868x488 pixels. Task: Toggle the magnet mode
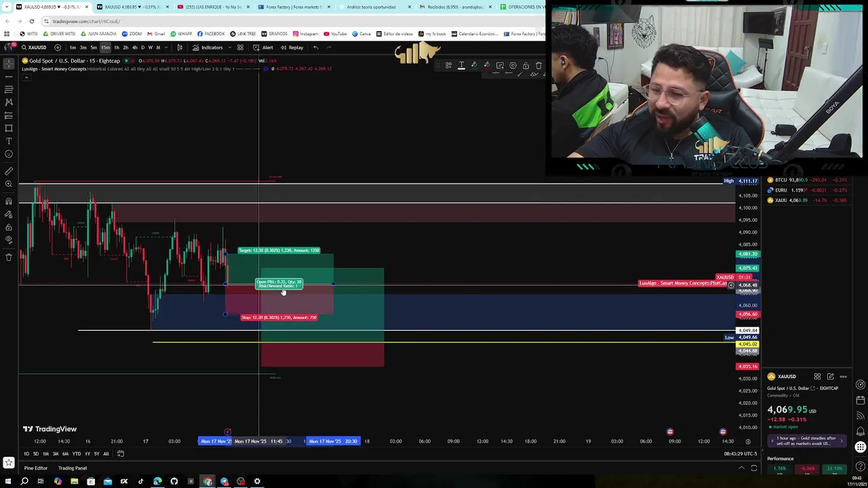[x=9, y=201]
